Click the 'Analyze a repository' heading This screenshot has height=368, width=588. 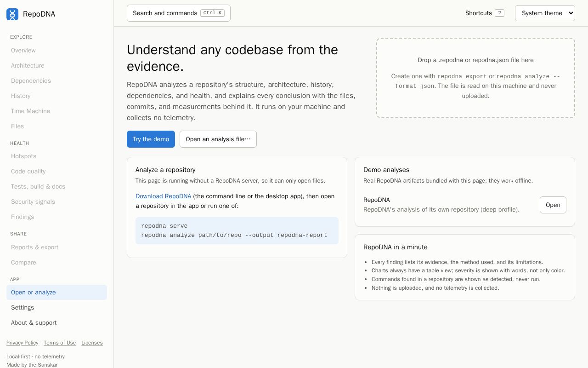(x=165, y=170)
